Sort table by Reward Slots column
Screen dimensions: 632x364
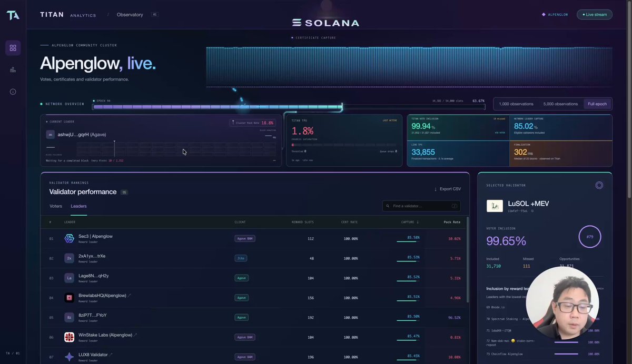click(x=303, y=222)
